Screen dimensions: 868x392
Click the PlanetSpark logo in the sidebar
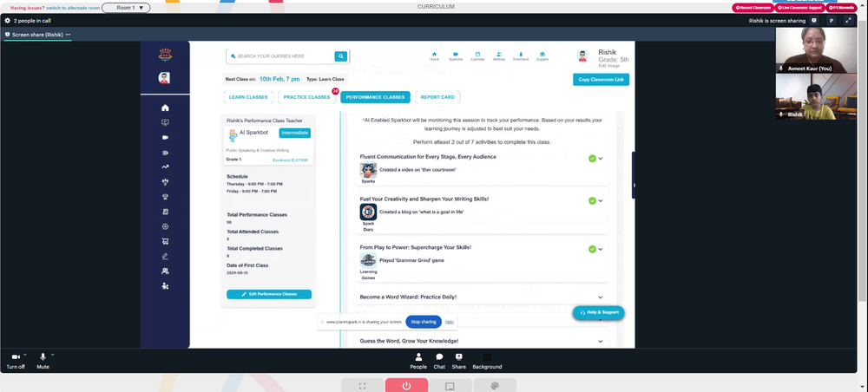coord(165,54)
